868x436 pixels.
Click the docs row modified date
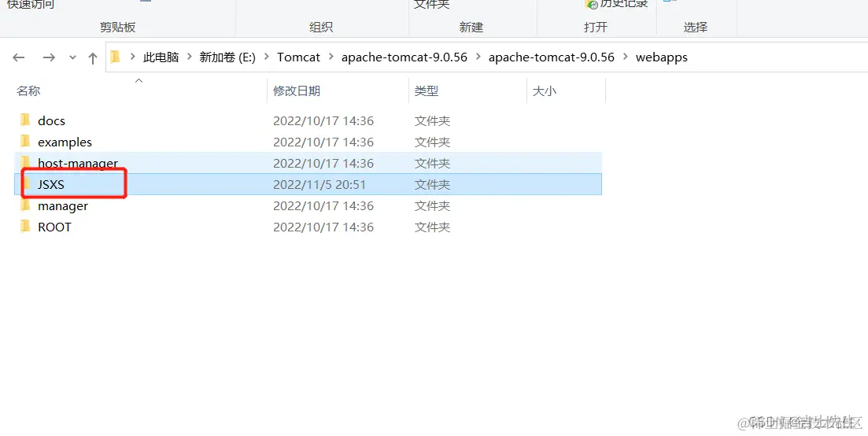tap(323, 120)
